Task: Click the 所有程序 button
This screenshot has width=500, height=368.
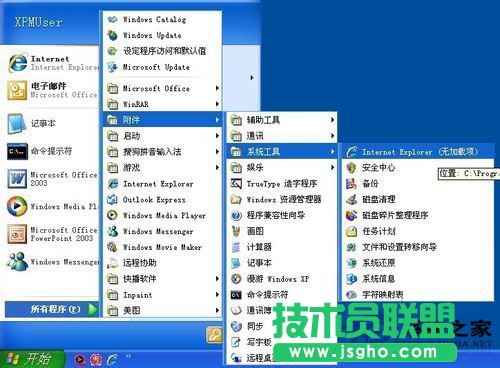Action: [x=52, y=309]
